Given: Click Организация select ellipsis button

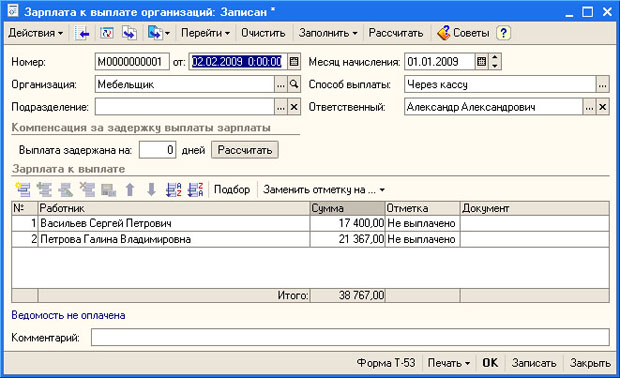Looking at the screenshot, I should 281,84.
